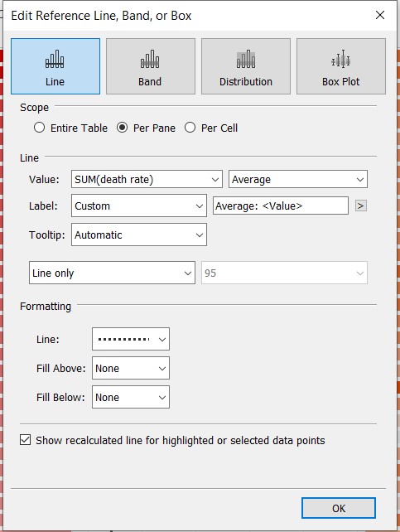Click the insert-value arrow beside label text
The width and height of the screenshot is (400, 532).
coord(361,206)
